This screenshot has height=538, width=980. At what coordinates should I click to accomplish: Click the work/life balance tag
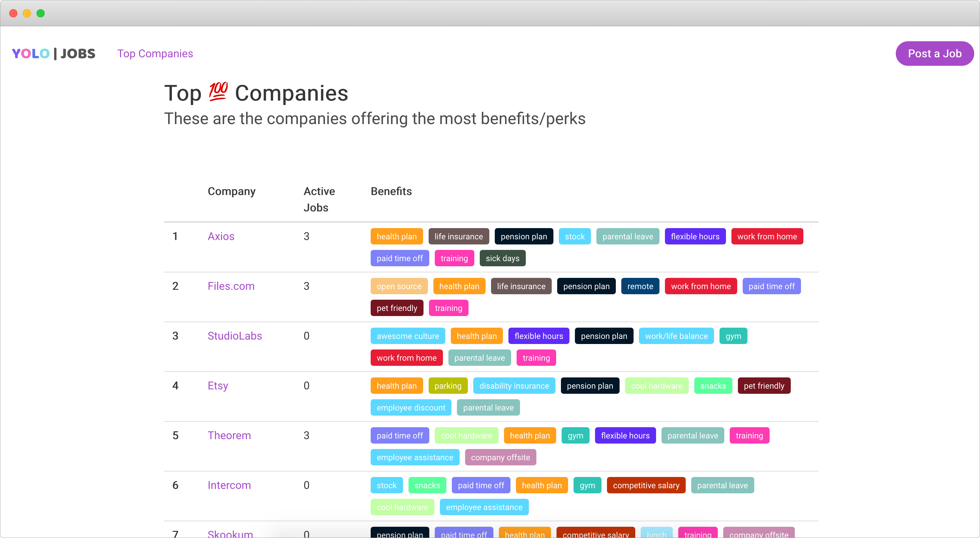676,337
